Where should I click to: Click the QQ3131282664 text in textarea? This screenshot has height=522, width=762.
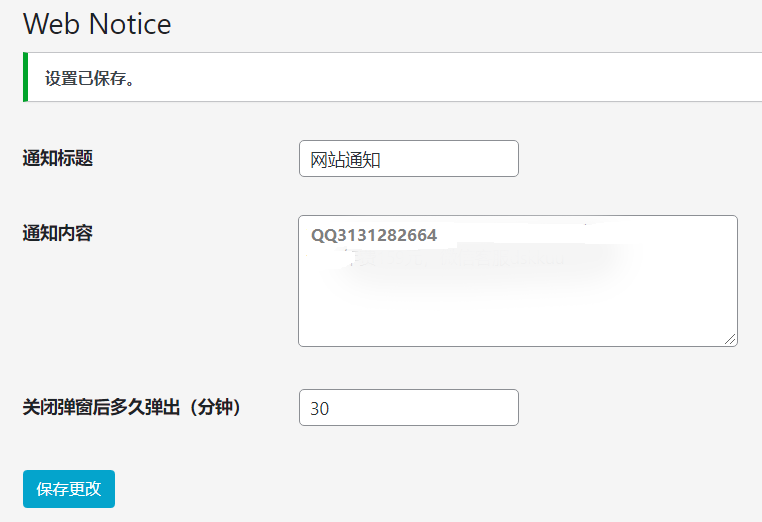tap(374, 235)
